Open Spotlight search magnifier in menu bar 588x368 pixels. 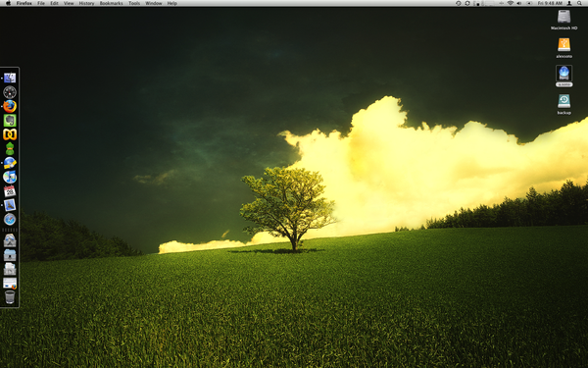(x=579, y=3)
